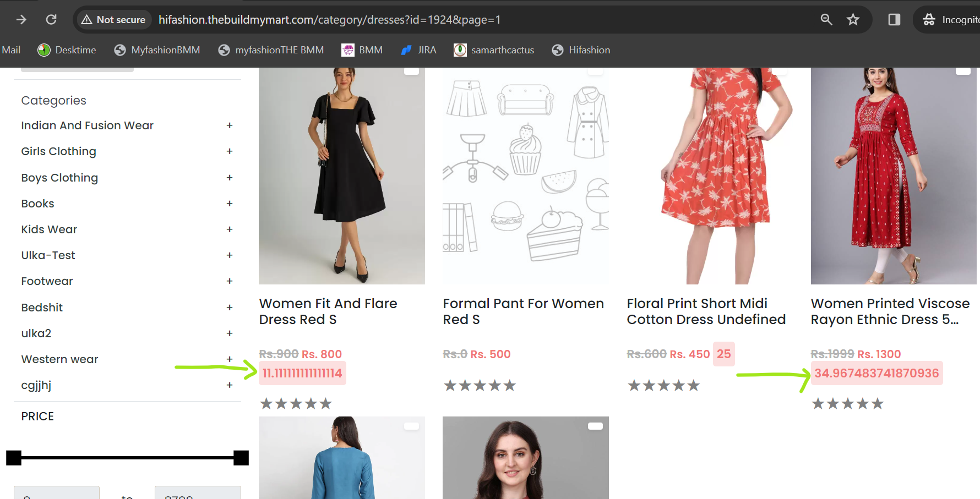Open the Ulka-Test category link

pos(48,255)
